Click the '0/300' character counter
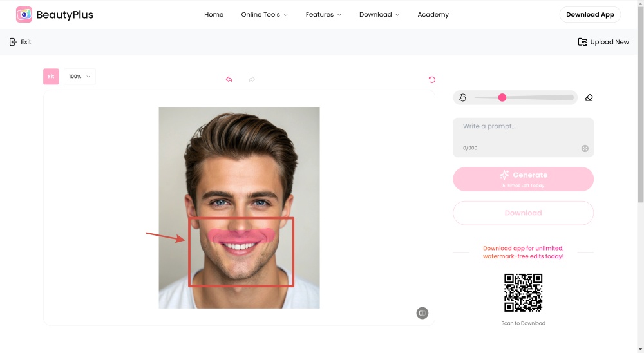Screen dimensions: 644x353 click(x=470, y=148)
